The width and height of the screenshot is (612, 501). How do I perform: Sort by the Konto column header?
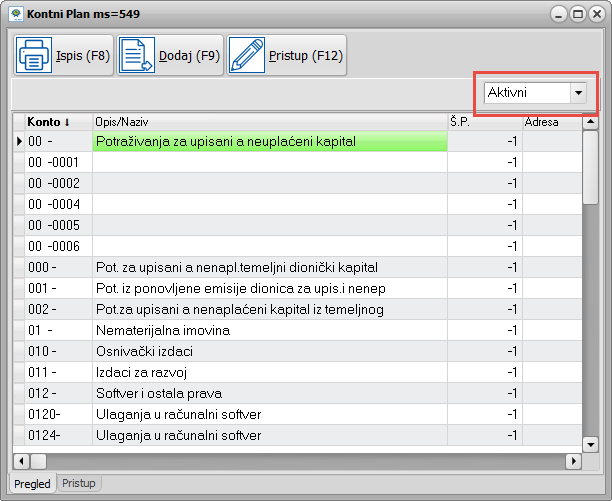point(50,122)
